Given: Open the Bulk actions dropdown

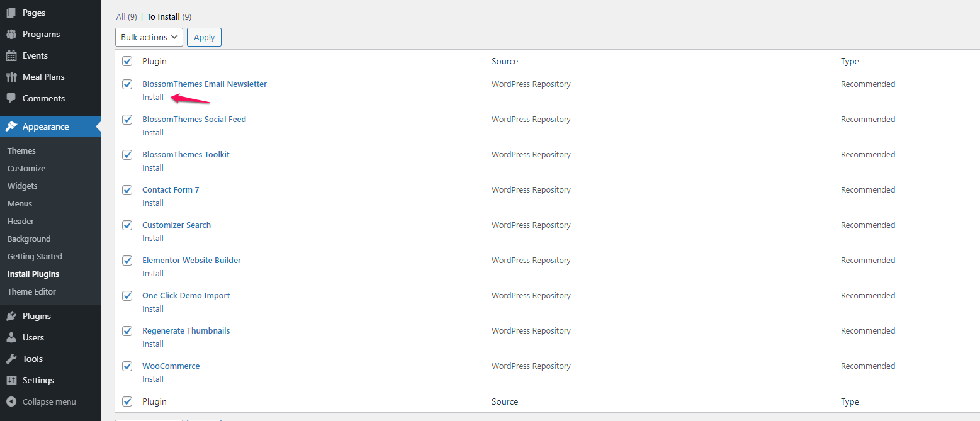Looking at the screenshot, I should pos(149,36).
